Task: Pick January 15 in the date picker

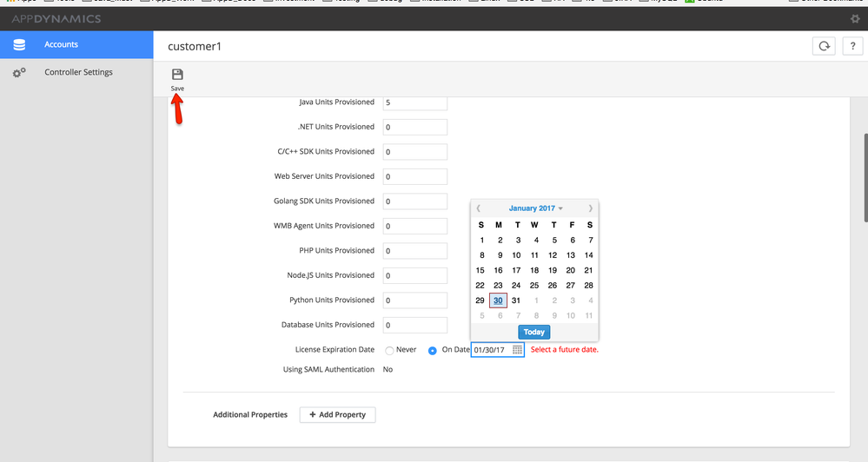Action: [x=480, y=270]
